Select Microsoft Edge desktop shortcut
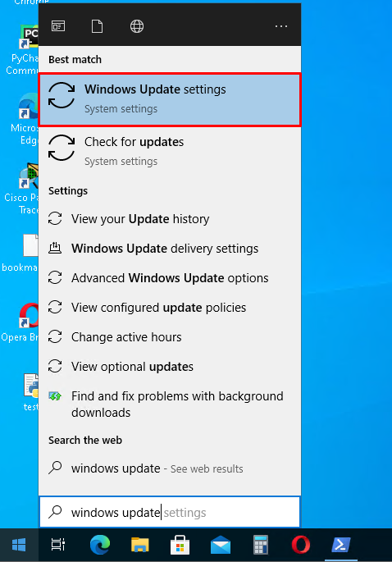Image resolution: width=392 pixels, height=562 pixels. 23,119
